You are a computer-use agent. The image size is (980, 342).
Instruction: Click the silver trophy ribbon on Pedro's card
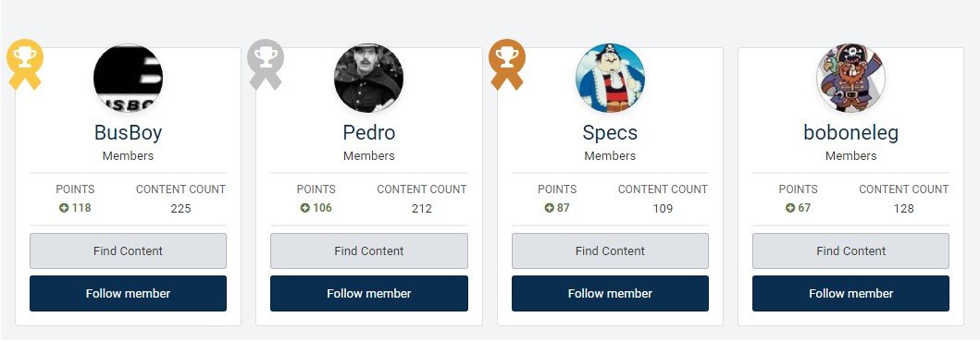tap(266, 65)
